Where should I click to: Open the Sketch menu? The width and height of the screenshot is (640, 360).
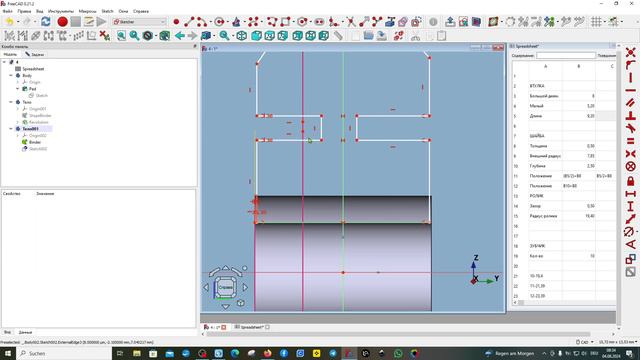pos(107,11)
